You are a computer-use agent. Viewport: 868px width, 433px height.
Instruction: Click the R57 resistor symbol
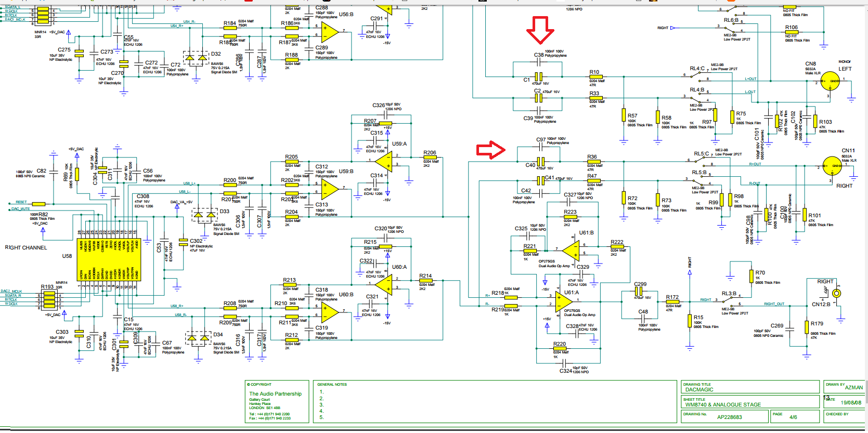click(x=624, y=115)
